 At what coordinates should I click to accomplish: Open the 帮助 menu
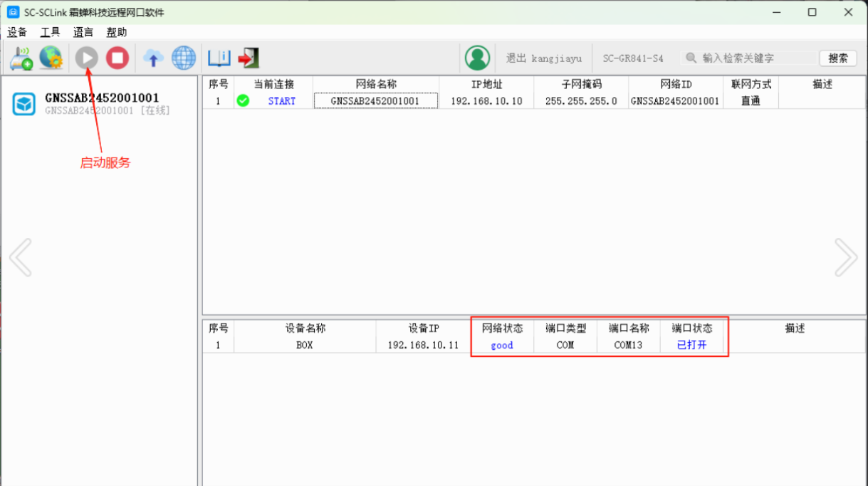click(117, 32)
